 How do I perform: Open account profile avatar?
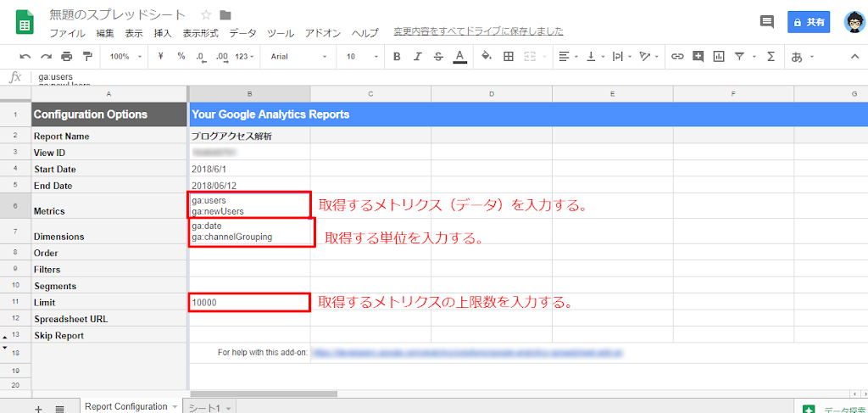click(855, 22)
